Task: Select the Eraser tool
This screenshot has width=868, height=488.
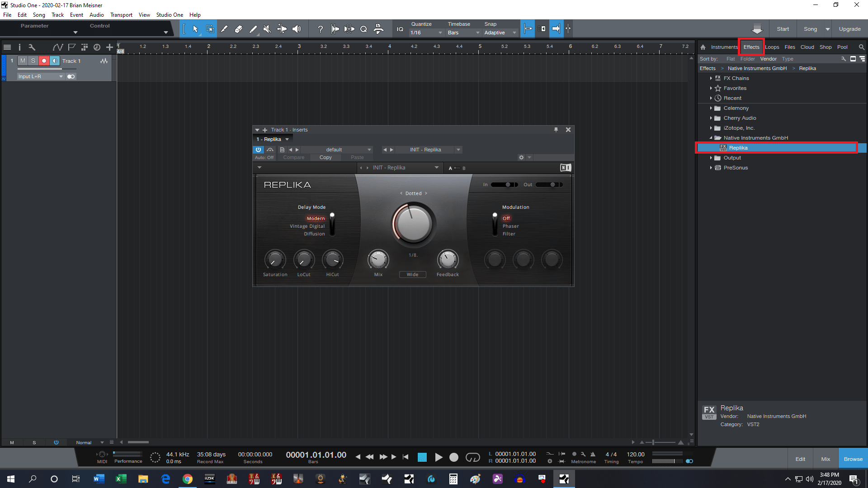Action: click(238, 28)
